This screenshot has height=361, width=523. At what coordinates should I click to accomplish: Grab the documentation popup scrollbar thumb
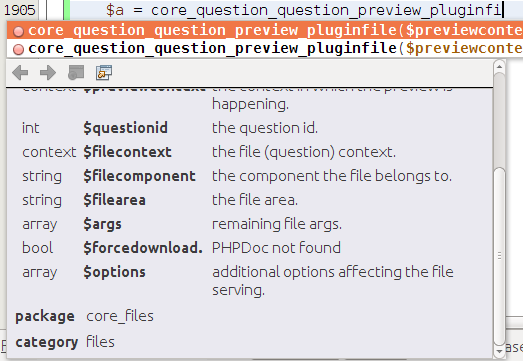click(x=499, y=257)
